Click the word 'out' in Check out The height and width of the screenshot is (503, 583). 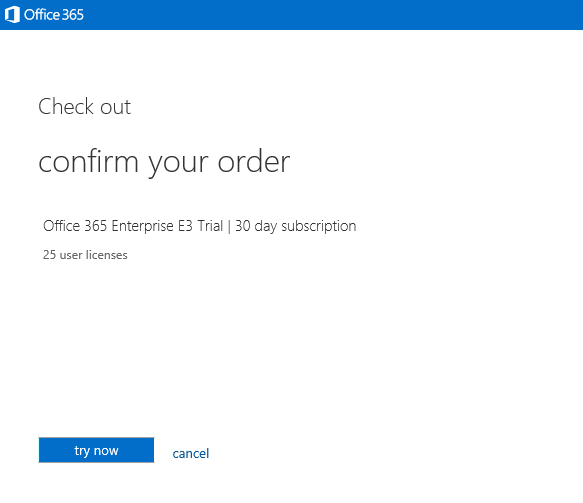pyautogui.click(x=116, y=108)
